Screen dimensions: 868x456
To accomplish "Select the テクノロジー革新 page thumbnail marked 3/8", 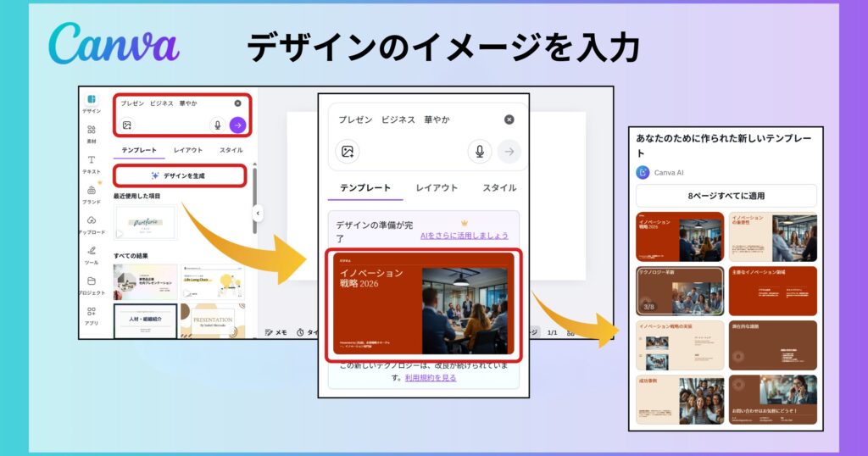I will pyautogui.click(x=679, y=291).
